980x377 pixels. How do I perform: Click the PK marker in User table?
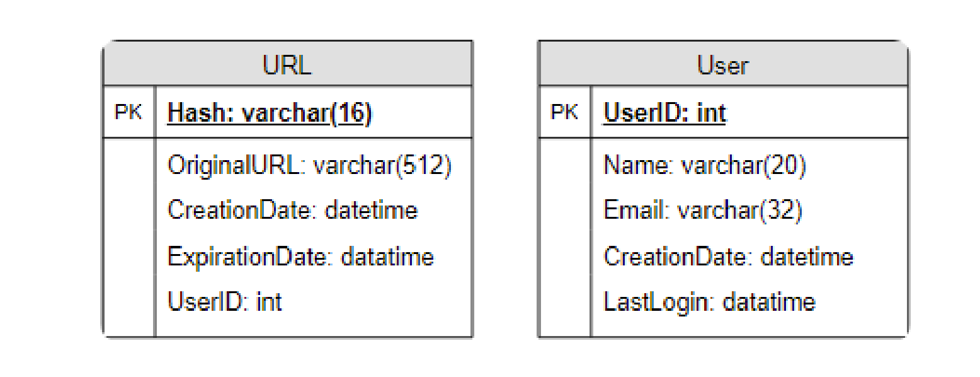pyautogui.click(x=565, y=112)
